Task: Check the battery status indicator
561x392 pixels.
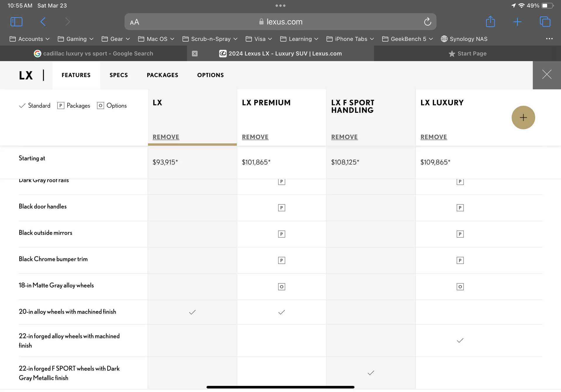Action: [x=548, y=6]
